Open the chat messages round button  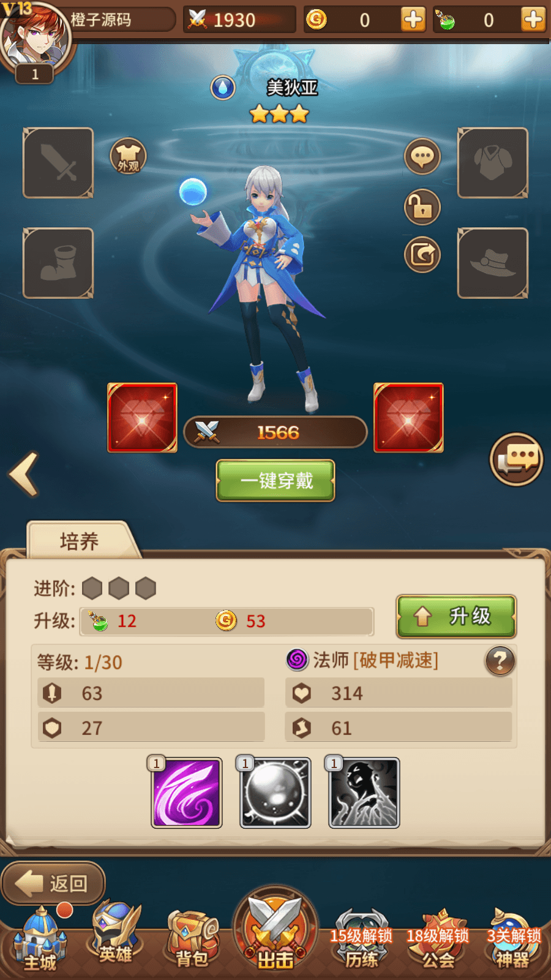(517, 459)
